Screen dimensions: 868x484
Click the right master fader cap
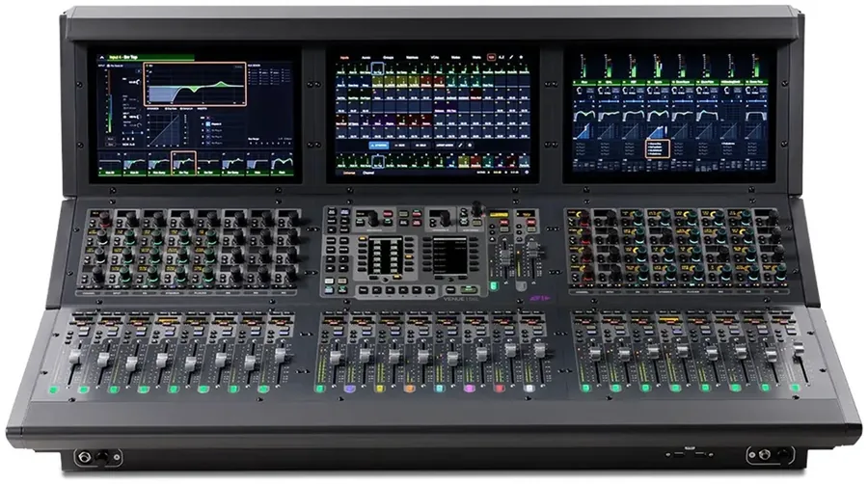pos(531,248)
